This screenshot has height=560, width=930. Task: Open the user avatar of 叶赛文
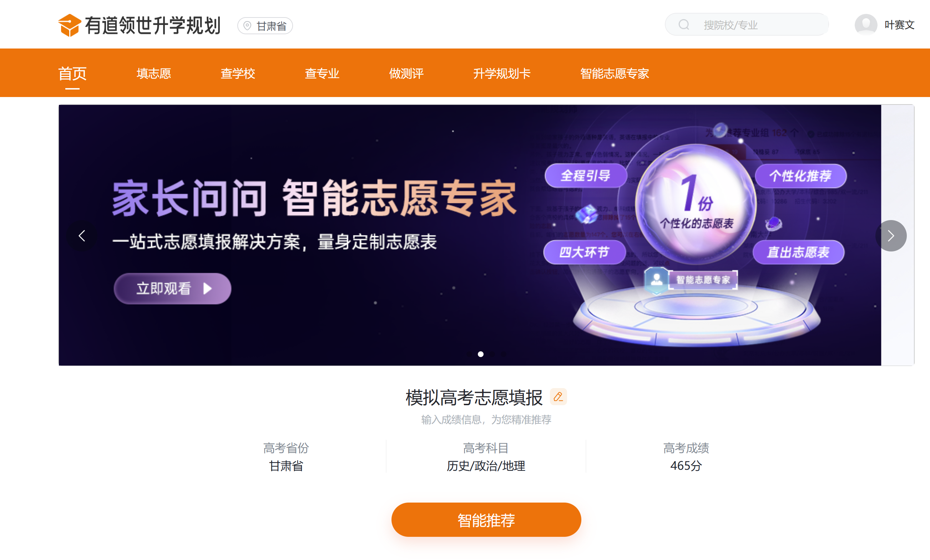[866, 25]
